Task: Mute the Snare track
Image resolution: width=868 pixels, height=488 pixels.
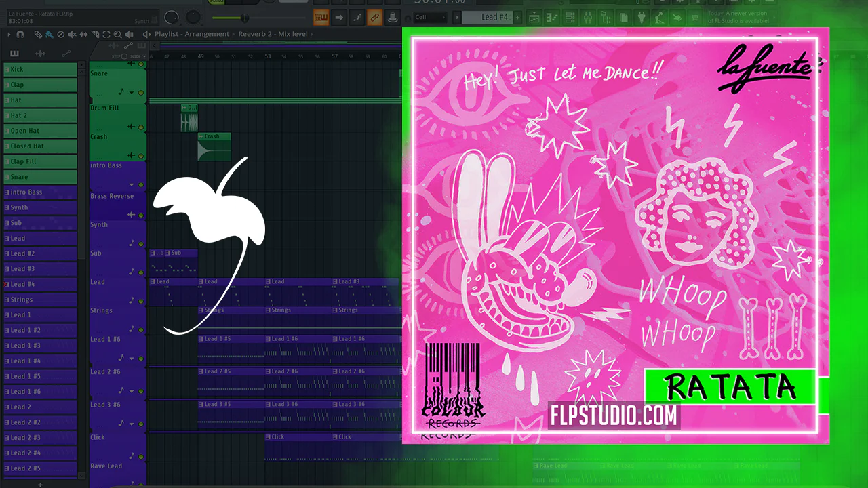Action: tap(141, 92)
